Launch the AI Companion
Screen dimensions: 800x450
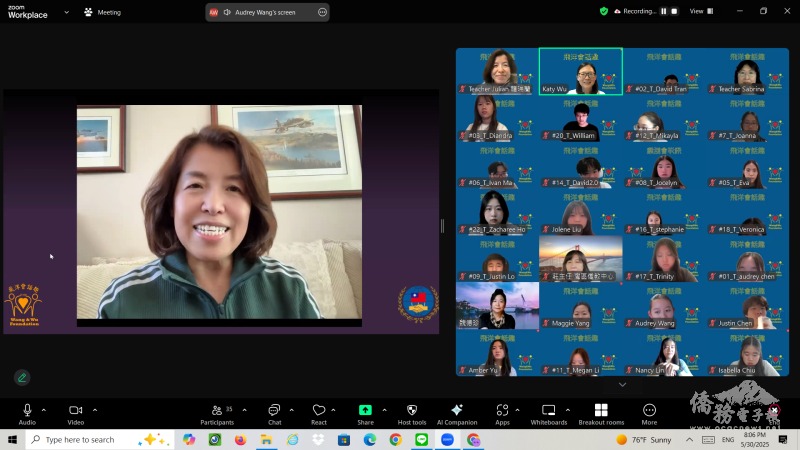(457, 411)
